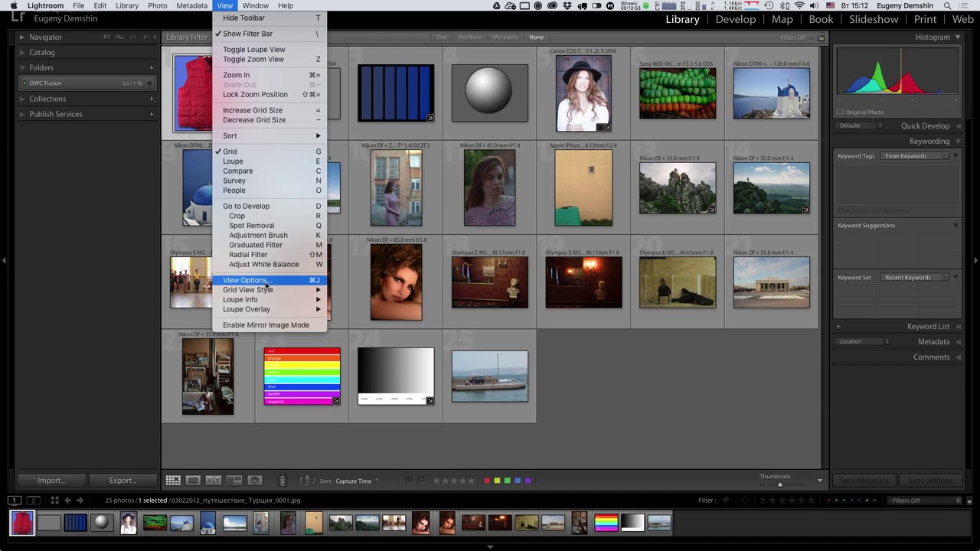This screenshot has height=551, width=980.
Task: Open Compare view XY icon
Action: pos(214,481)
